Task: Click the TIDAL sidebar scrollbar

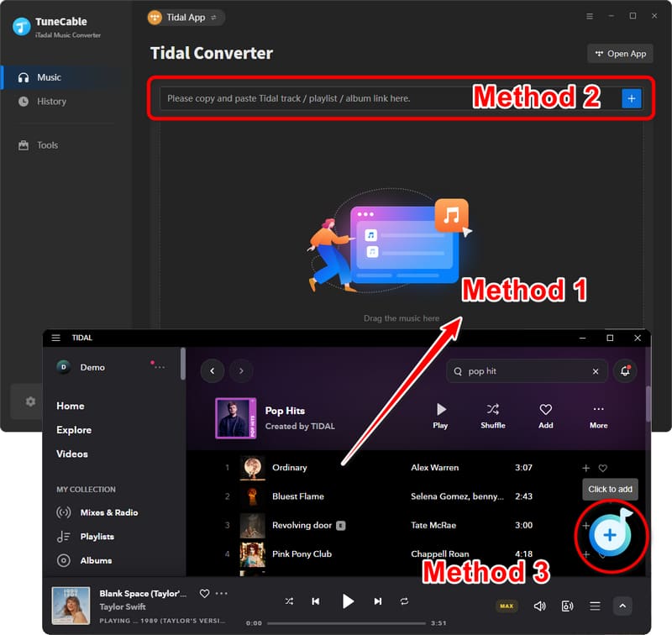Action: [x=183, y=364]
